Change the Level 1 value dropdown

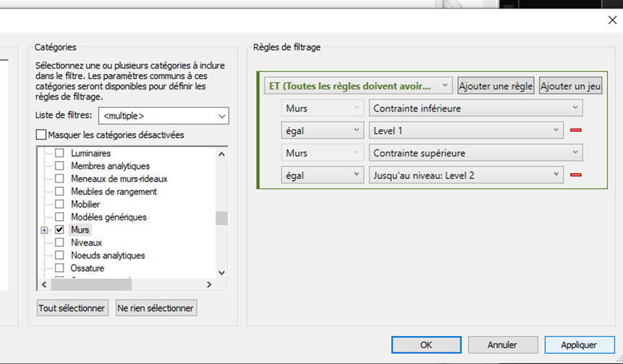point(555,130)
